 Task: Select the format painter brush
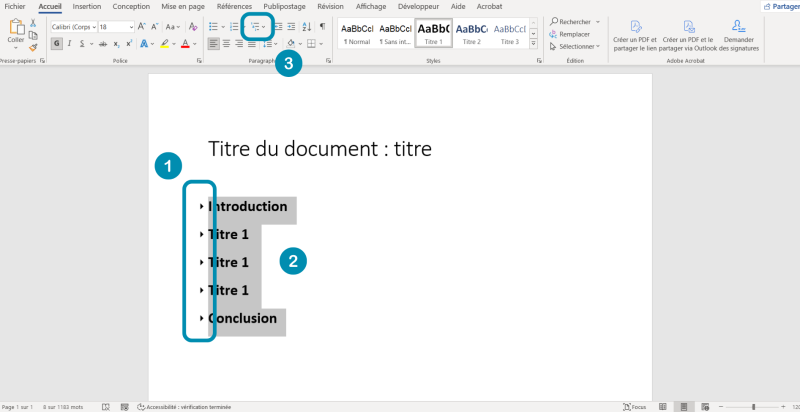point(33,46)
